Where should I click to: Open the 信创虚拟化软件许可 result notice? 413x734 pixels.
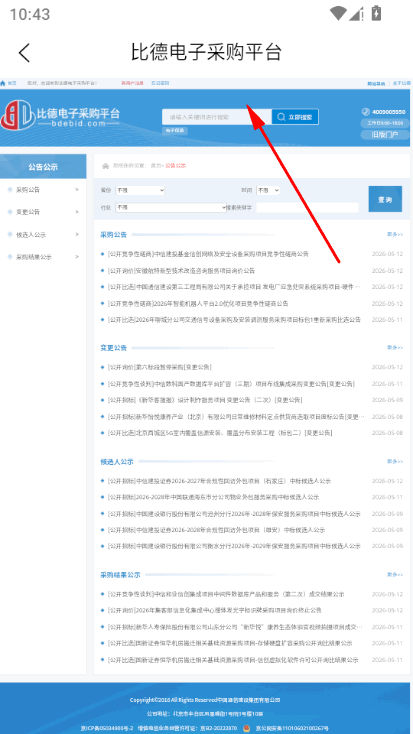click(x=233, y=660)
